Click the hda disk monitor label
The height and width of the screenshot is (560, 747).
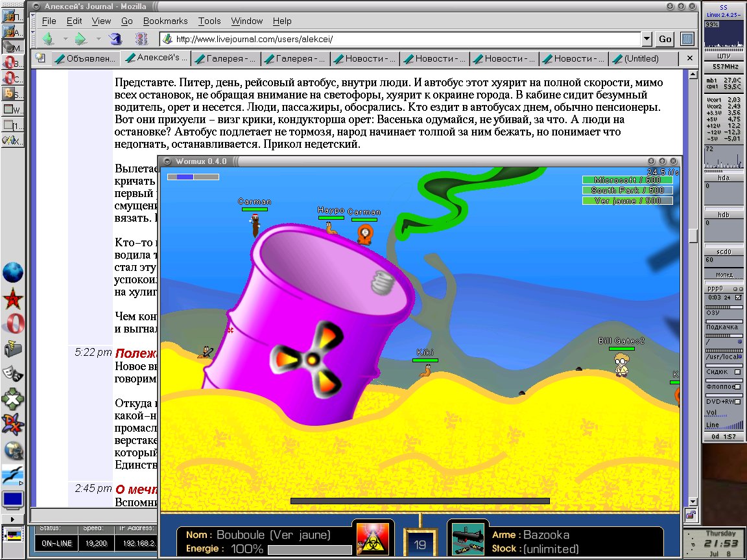pyautogui.click(x=723, y=178)
